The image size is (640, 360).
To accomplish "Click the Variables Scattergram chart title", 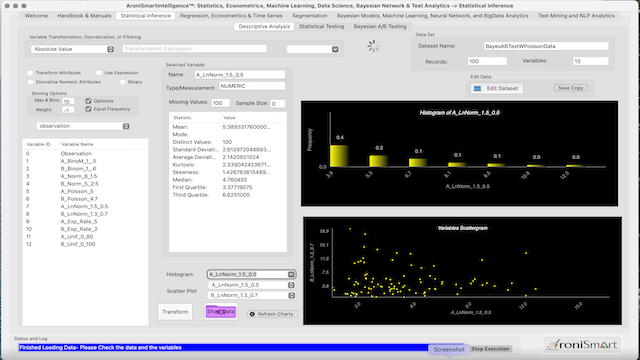I will (462, 228).
